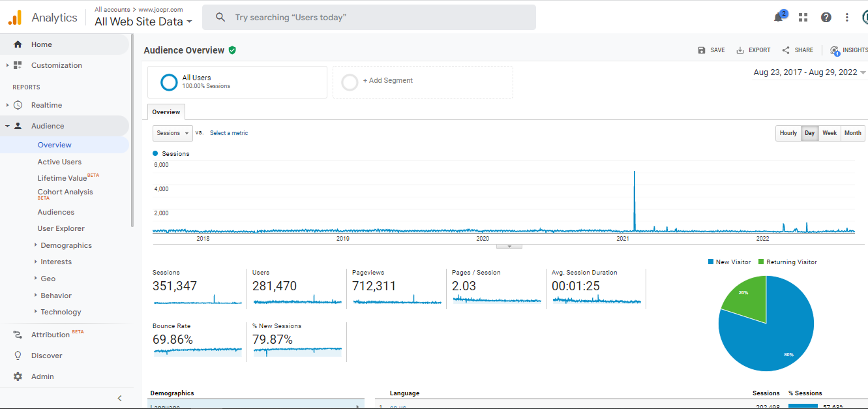Click the Attribution loop icon
The height and width of the screenshot is (409, 868).
pos(18,335)
